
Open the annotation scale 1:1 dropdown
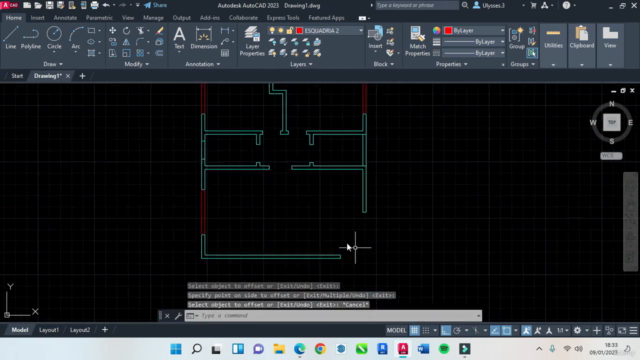click(x=562, y=330)
